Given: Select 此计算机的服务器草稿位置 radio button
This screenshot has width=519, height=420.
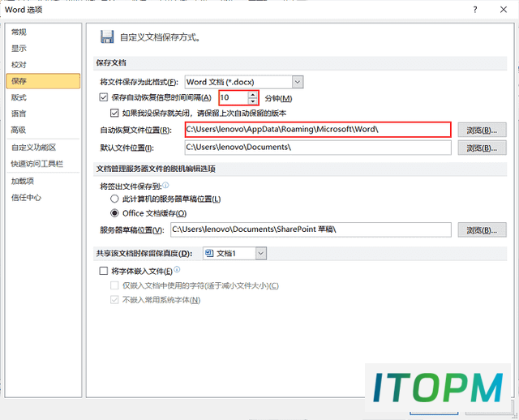Looking at the screenshot, I should click(x=114, y=199).
